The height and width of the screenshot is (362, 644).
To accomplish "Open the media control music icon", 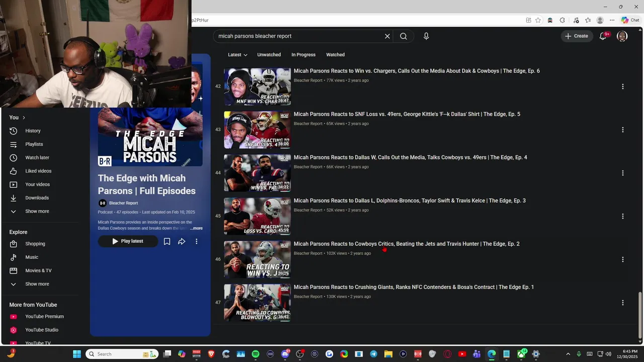I will click(x=575, y=20).
